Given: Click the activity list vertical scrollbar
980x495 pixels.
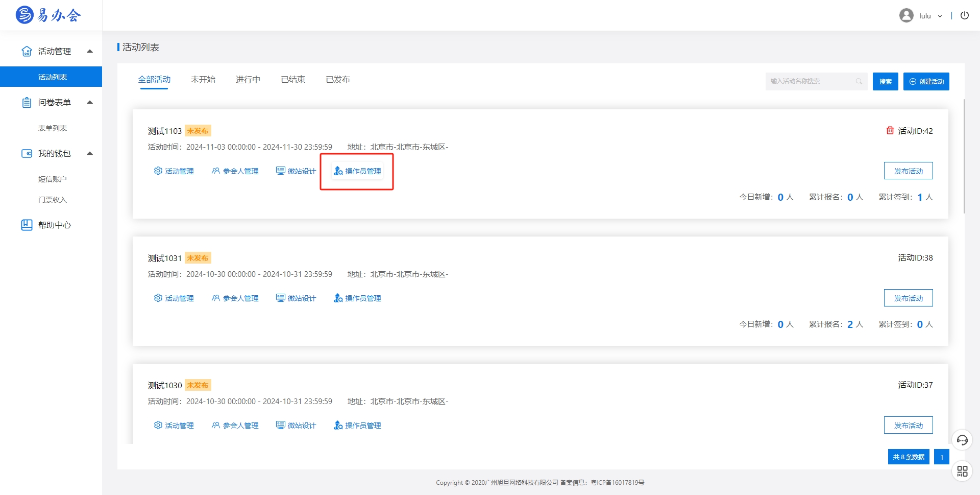Looking at the screenshot, I should pos(964,156).
